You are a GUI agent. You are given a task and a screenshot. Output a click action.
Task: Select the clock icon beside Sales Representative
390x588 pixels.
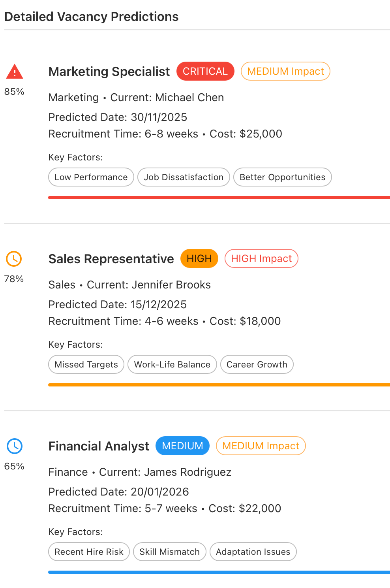14,258
